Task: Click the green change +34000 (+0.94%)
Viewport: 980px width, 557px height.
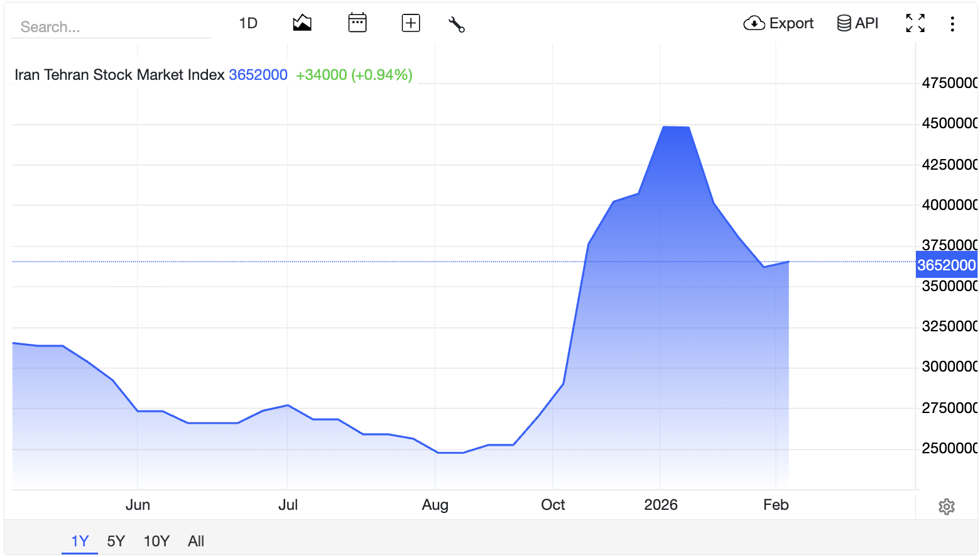Action: pos(354,75)
